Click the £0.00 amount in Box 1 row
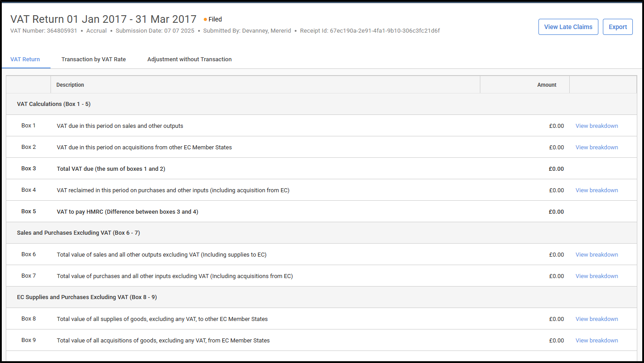 [x=556, y=126]
